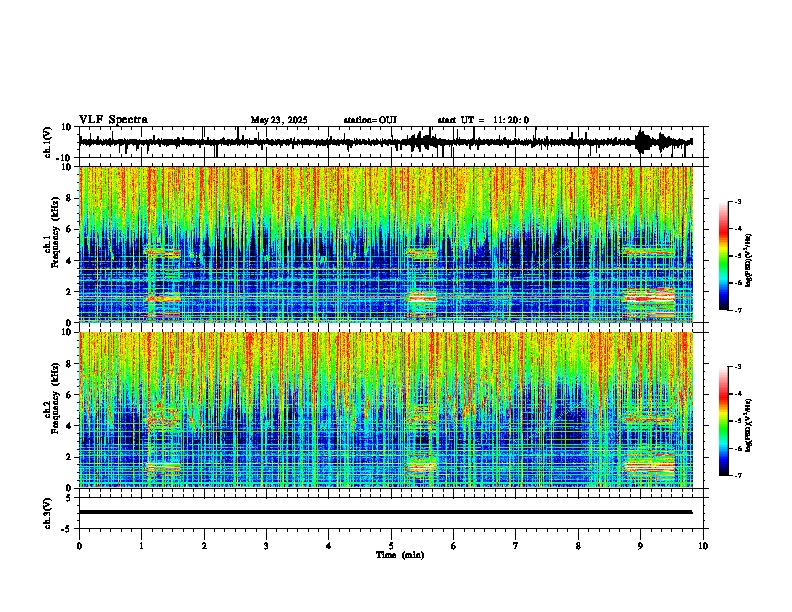Click the 'start UT = 11:20:0' label

483,120
